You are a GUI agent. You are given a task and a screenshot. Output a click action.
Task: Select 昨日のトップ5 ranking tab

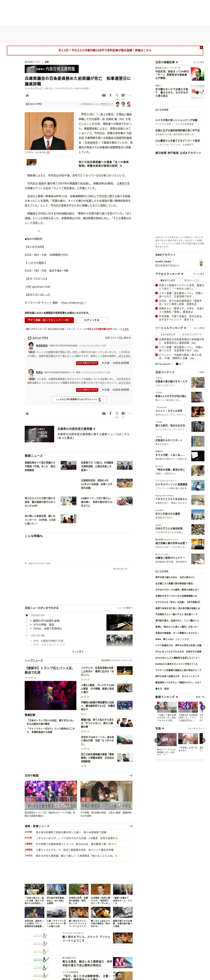[192, 280]
